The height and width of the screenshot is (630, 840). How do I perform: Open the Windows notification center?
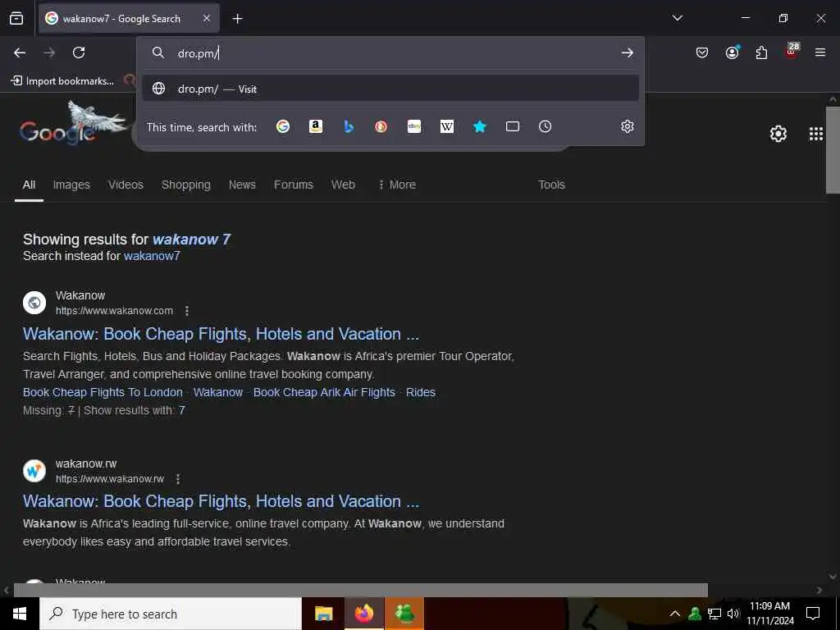813,614
